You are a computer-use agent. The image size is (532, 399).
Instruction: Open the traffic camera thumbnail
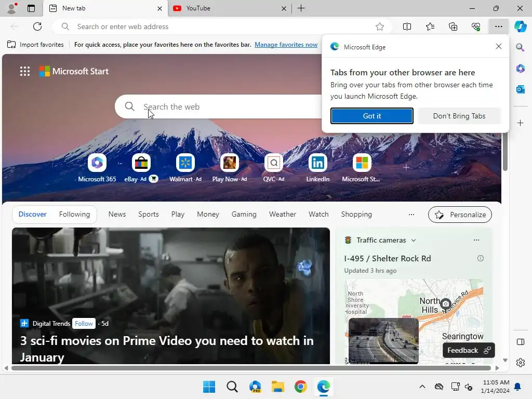pyautogui.click(x=383, y=341)
